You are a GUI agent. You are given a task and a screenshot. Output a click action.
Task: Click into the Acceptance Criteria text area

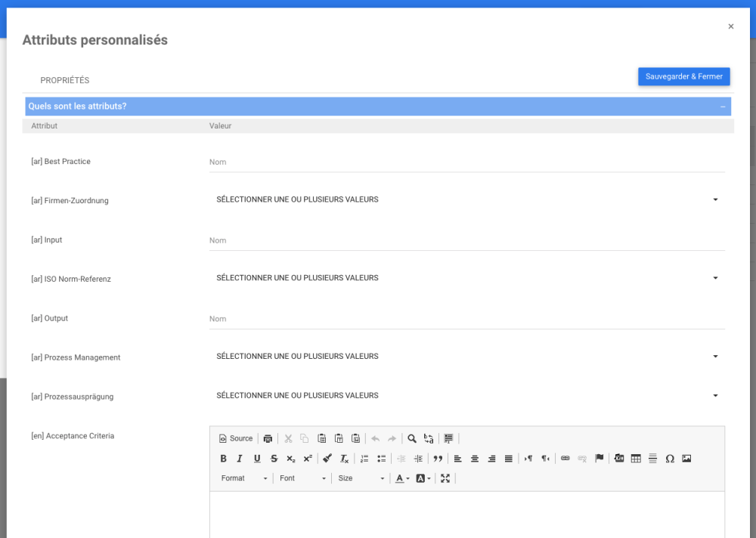466,515
